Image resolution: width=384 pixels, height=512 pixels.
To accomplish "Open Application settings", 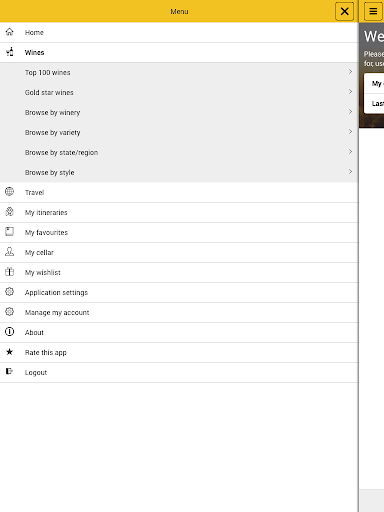I will (179, 292).
